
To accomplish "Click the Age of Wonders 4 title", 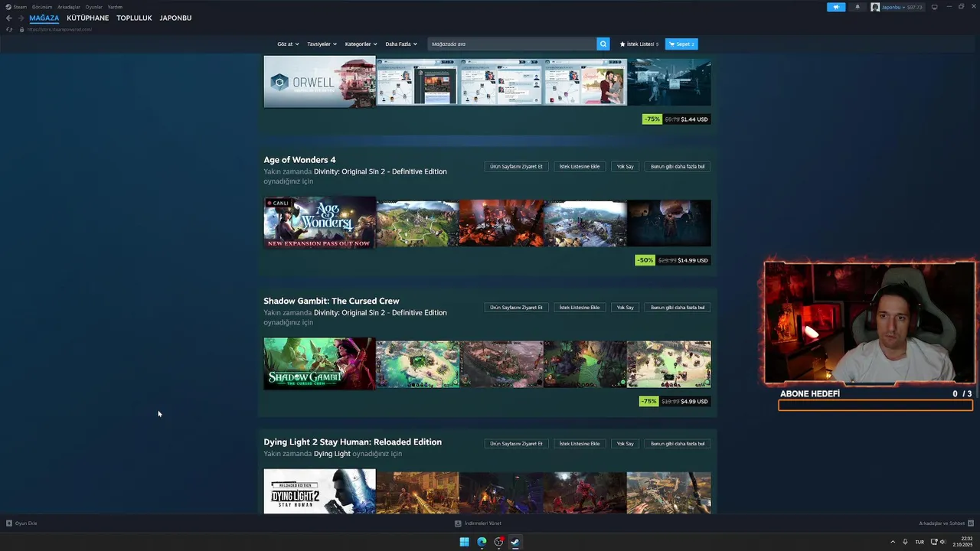I will coord(299,160).
